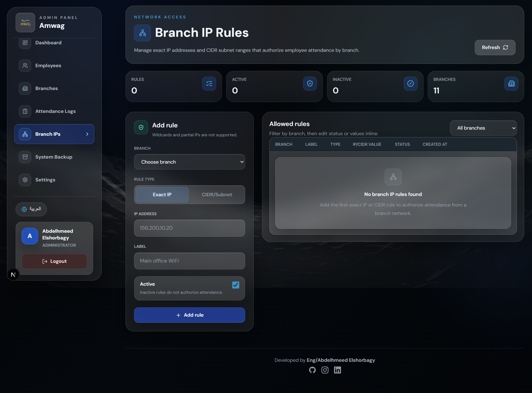Click the Settings gear icon

(25, 180)
